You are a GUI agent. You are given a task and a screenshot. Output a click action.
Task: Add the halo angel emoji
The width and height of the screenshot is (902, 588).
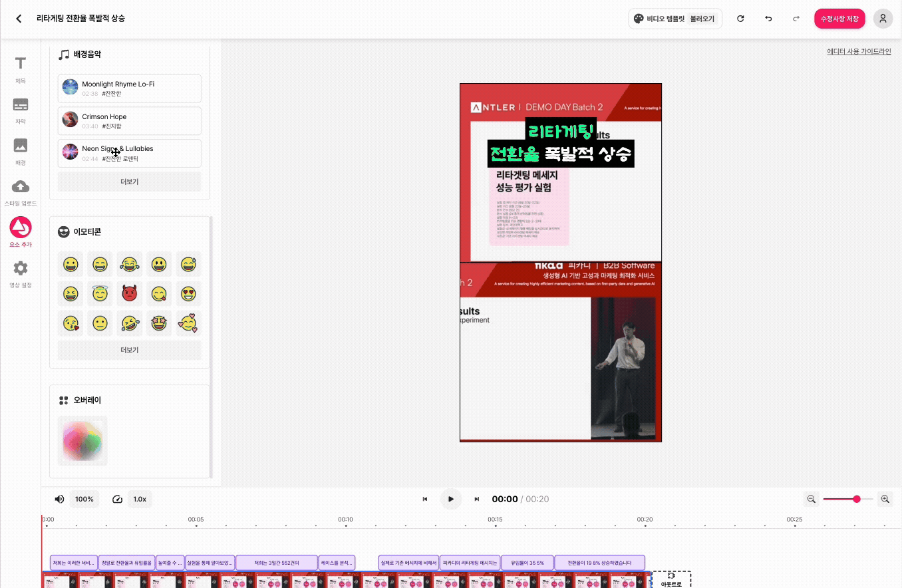click(100, 293)
